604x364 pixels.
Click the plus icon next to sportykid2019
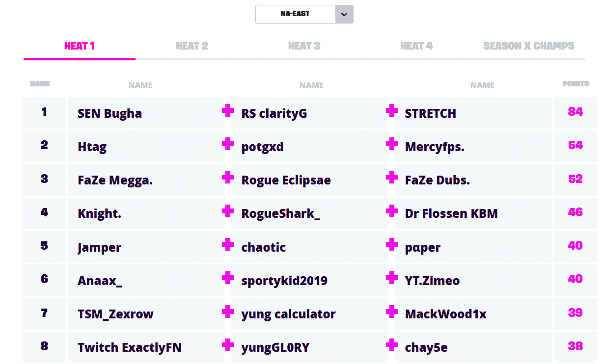(x=227, y=280)
